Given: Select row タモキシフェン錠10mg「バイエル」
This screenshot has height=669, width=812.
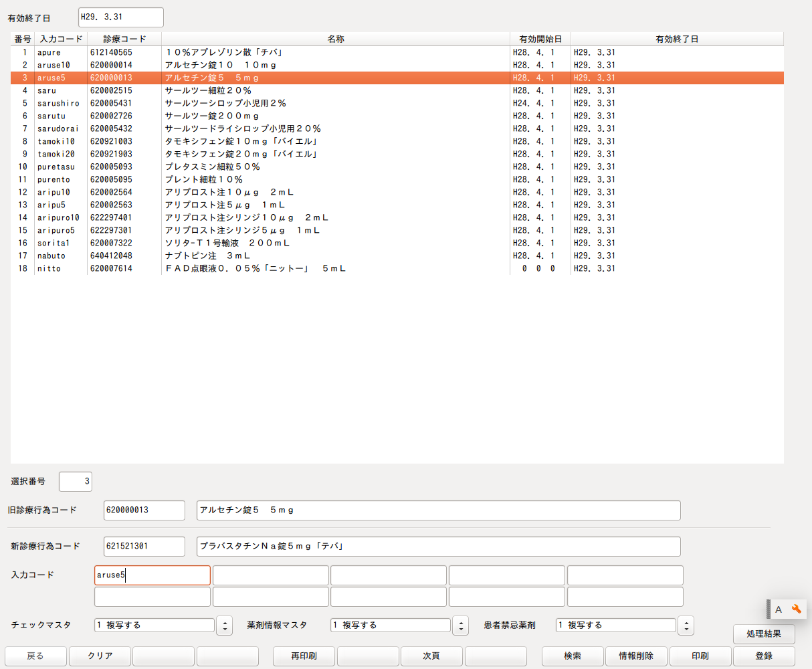Looking at the screenshot, I should 397,141.
